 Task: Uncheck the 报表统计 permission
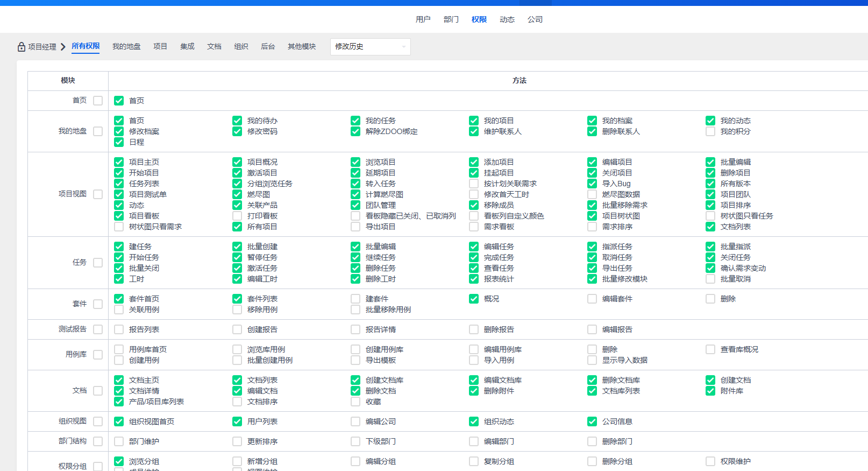(474, 279)
